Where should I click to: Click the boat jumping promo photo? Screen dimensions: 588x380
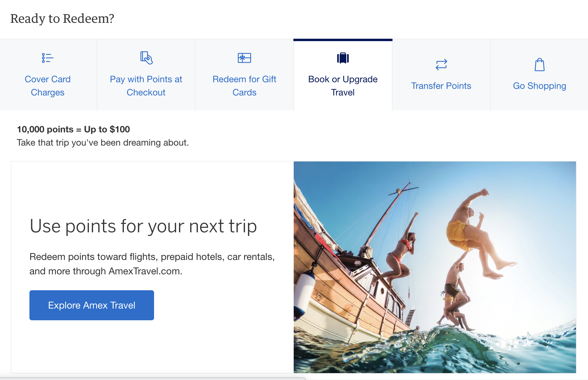tap(435, 267)
